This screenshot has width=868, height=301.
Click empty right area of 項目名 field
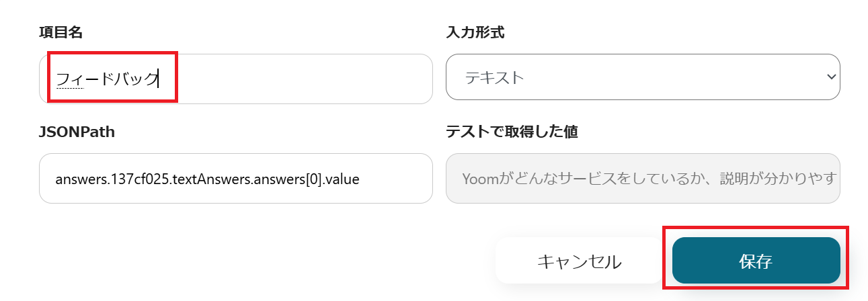(x=336, y=79)
